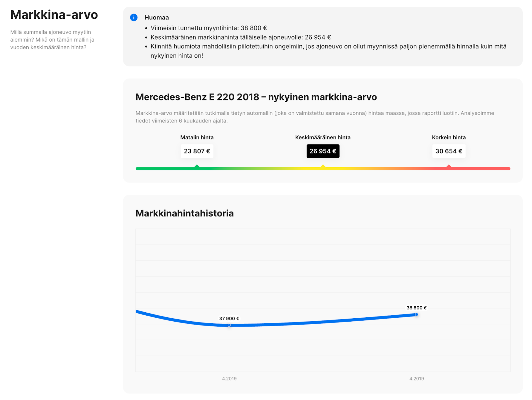Click the red marker on the price bar
The image size is (532, 400).
449,166
